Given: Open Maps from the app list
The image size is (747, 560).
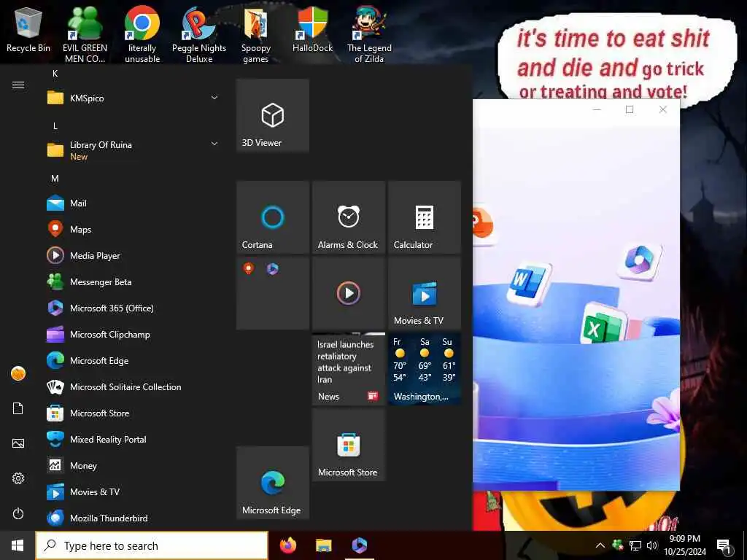Looking at the screenshot, I should click(133, 230).
